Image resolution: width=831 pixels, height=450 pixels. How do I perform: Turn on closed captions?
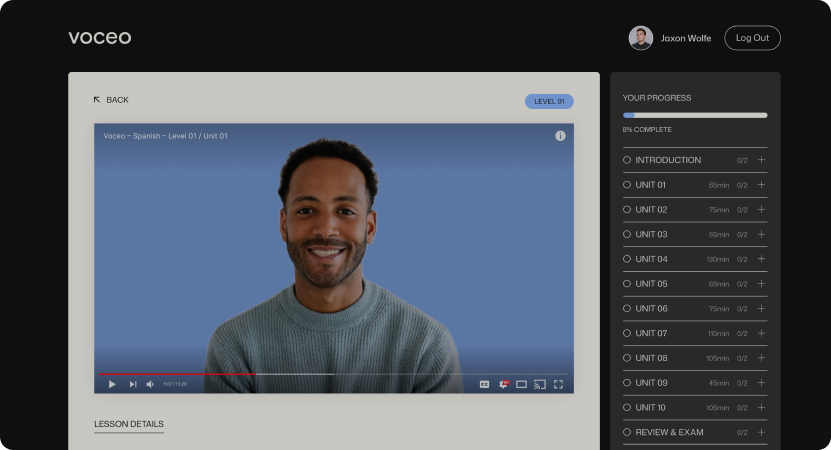tap(484, 384)
